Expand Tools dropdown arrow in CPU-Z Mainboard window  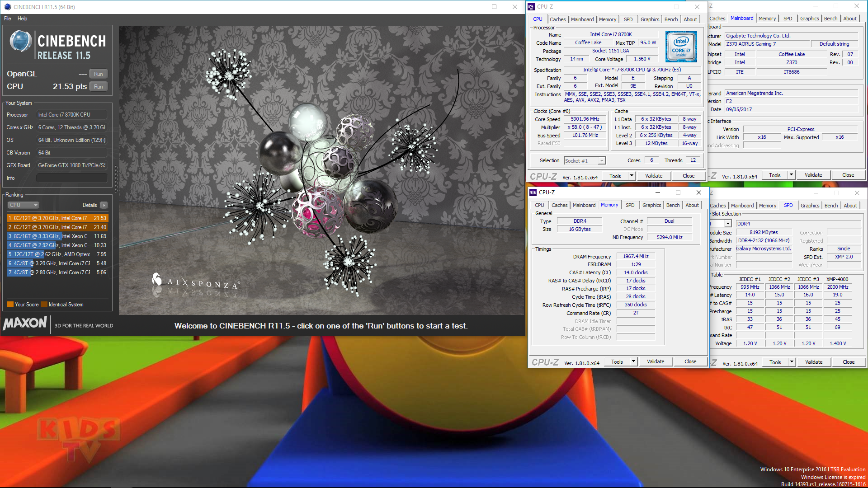(x=791, y=175)
